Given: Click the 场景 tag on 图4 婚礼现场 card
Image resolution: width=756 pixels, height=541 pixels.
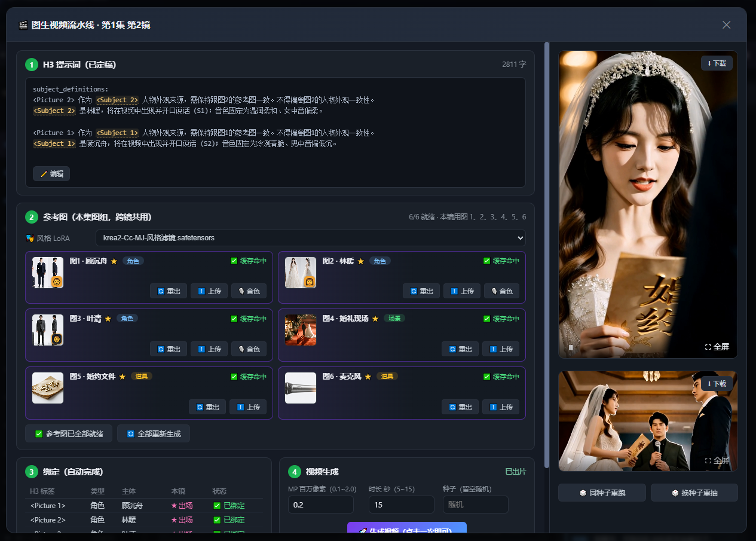Looking at the screenshot, I should pos(394,319).
